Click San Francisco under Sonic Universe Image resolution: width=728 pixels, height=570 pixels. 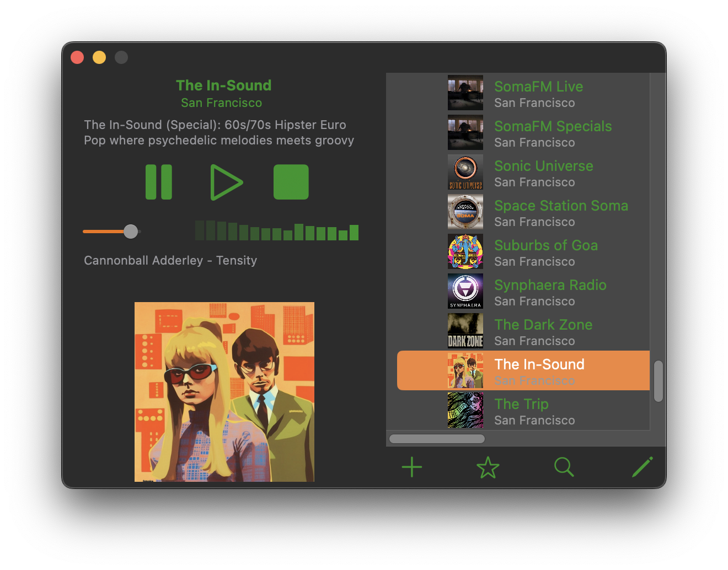pos(534,182)
